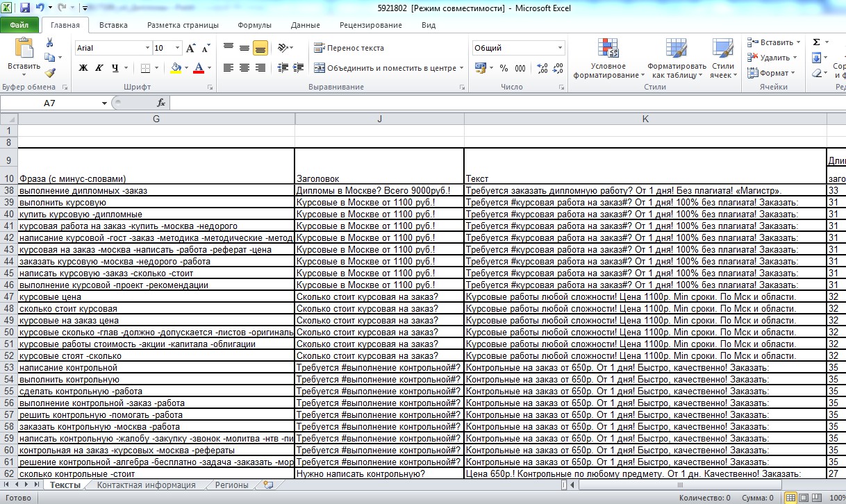
Task: Switch to Normal view in status bar
Action: pyautogui.click(x=790, y=498)
